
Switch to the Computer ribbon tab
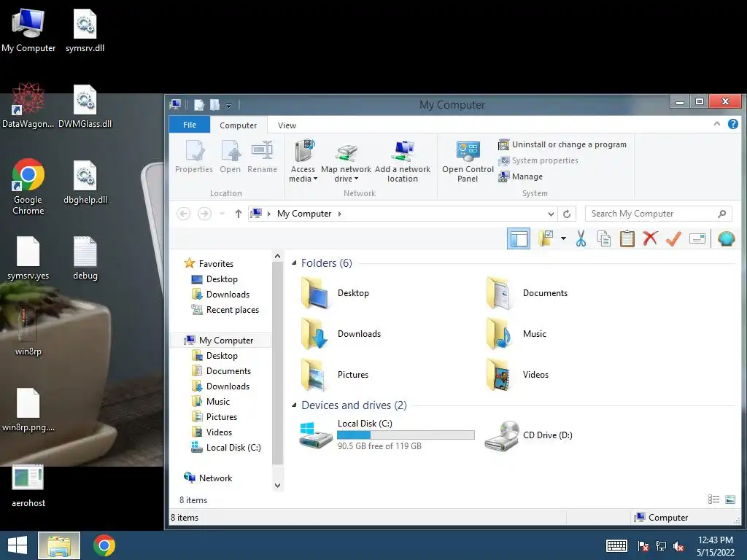[x=239, y=125]
